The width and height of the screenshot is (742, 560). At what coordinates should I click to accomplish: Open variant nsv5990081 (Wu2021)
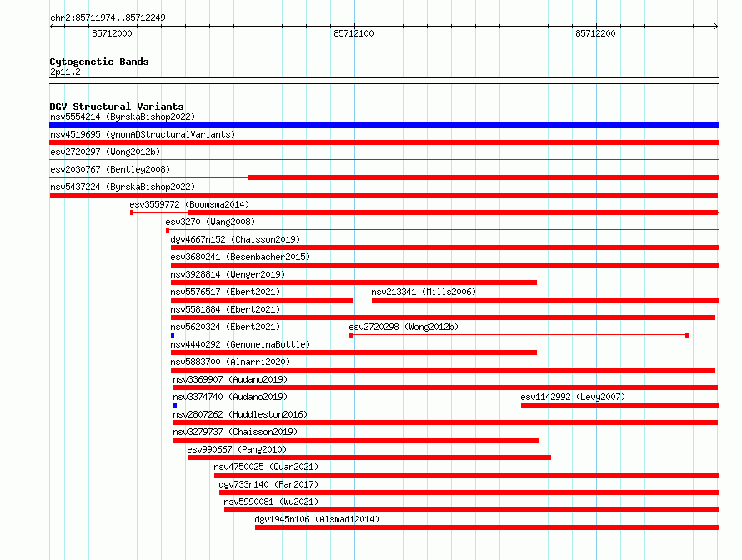271,502
